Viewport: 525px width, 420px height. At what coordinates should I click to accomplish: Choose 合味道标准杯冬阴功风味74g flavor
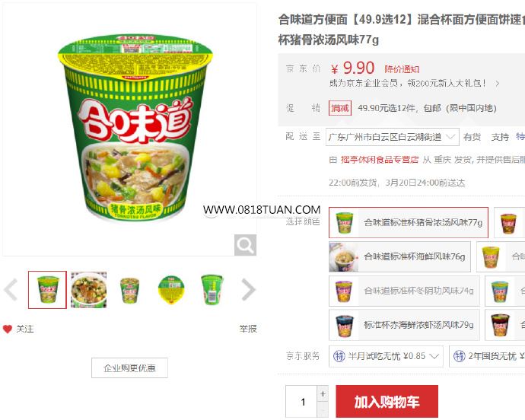point(404,291)
